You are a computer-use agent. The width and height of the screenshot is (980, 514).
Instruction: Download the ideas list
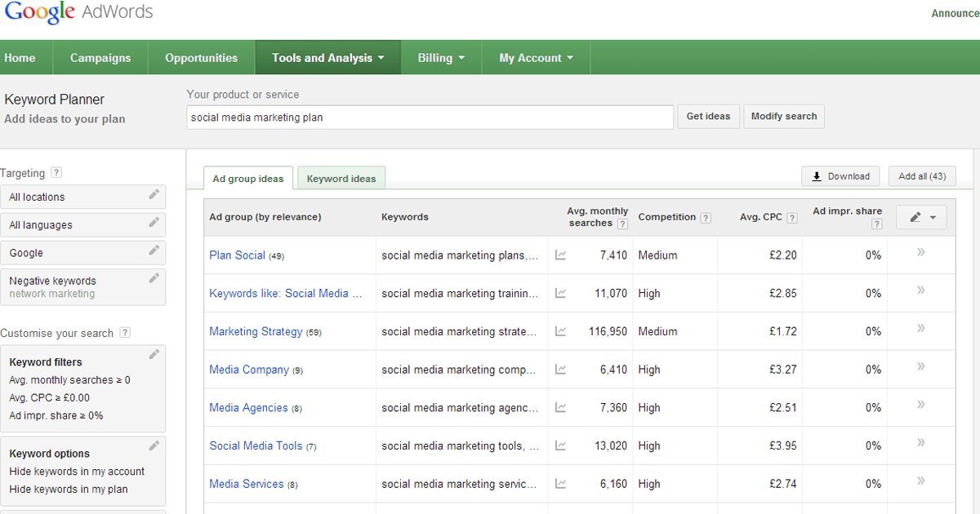tap(840, 176)
